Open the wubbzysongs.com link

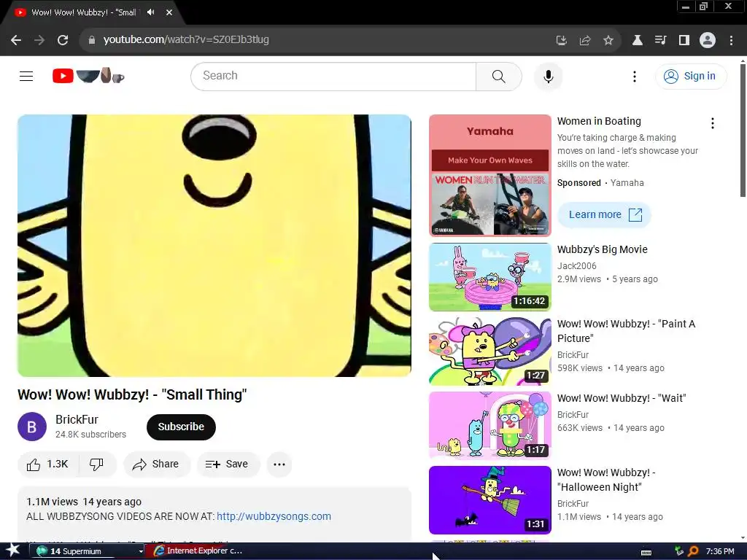pyautogui.click(x=274, y=516)
